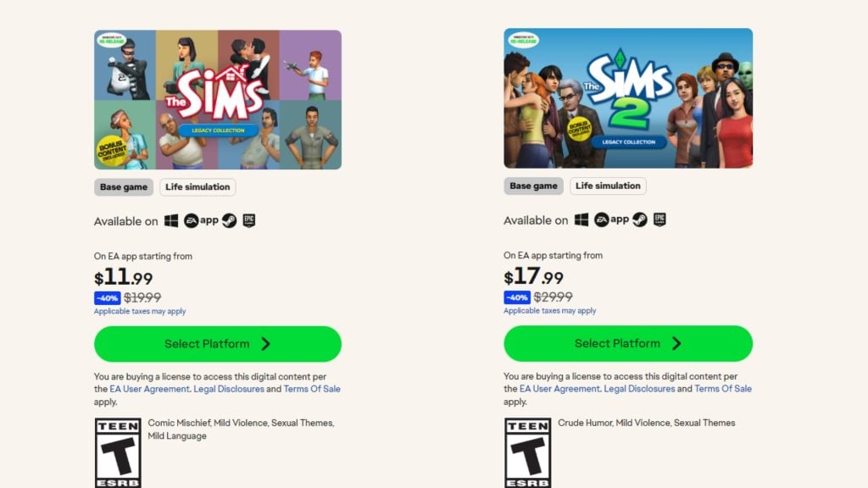Click The Sims Legacy Collection cover art
Image resolution: width=868 pixels, height=488 pixels.
(x=217, y=97)
